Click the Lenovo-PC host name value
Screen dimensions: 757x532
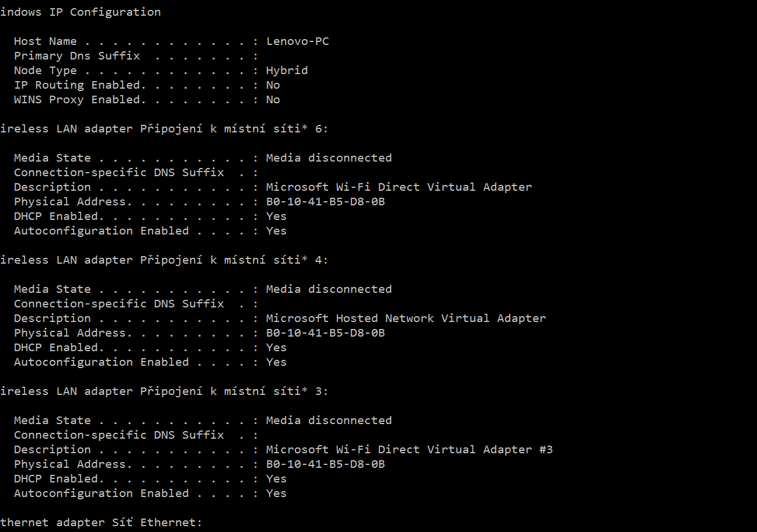(298, 41)
